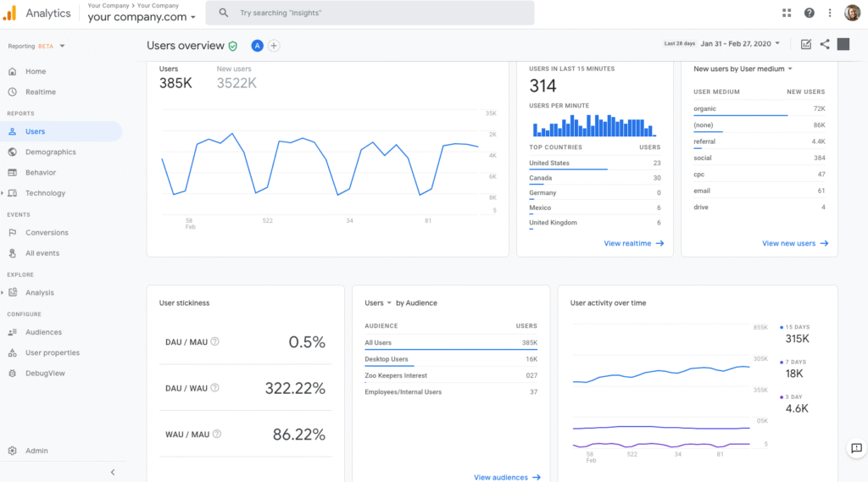Share this report using the share icon
Viewport: 868px width, 482px height.
tap(825, 44)
